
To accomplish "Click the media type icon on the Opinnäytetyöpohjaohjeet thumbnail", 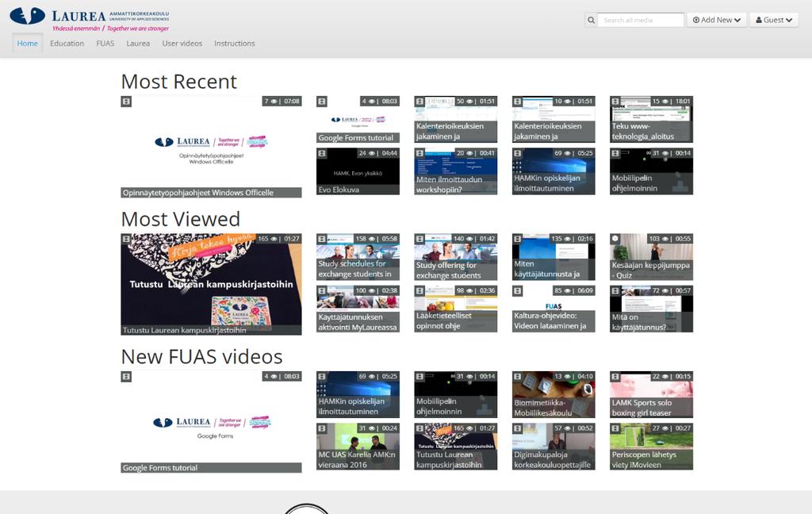I will [x=126, y=102].
